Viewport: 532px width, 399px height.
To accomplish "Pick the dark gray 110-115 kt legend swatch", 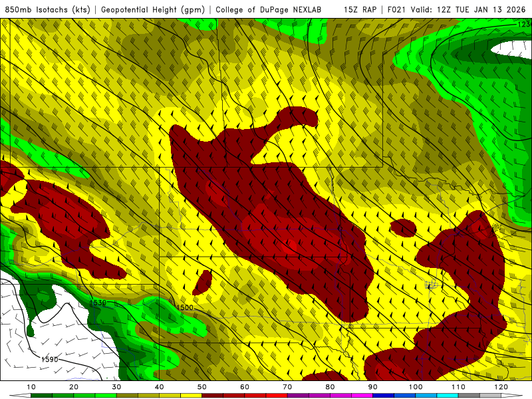I will click(x=469, y=396).
